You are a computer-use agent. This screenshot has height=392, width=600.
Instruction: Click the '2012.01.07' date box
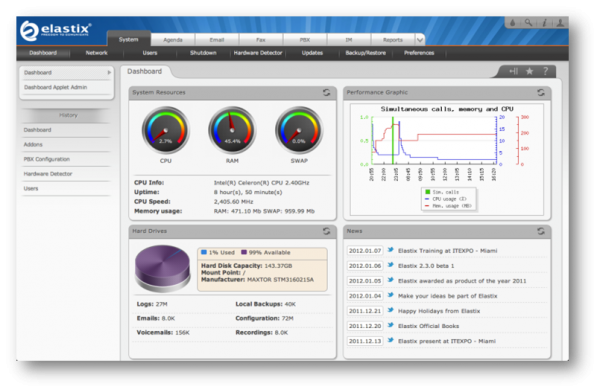pos(365,251)
